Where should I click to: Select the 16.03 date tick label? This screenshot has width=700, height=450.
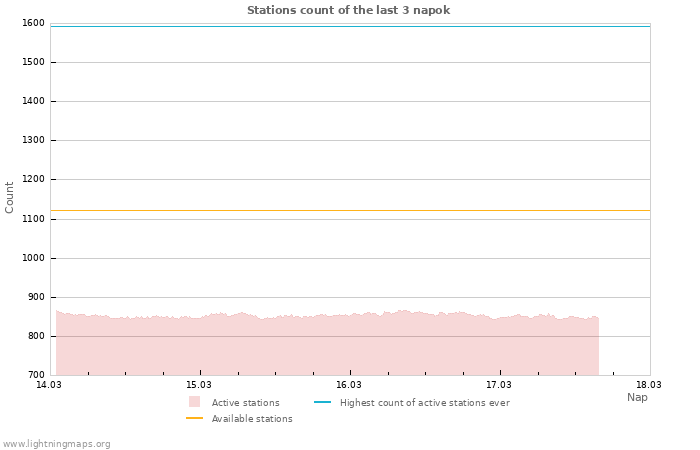coord(348,384)
